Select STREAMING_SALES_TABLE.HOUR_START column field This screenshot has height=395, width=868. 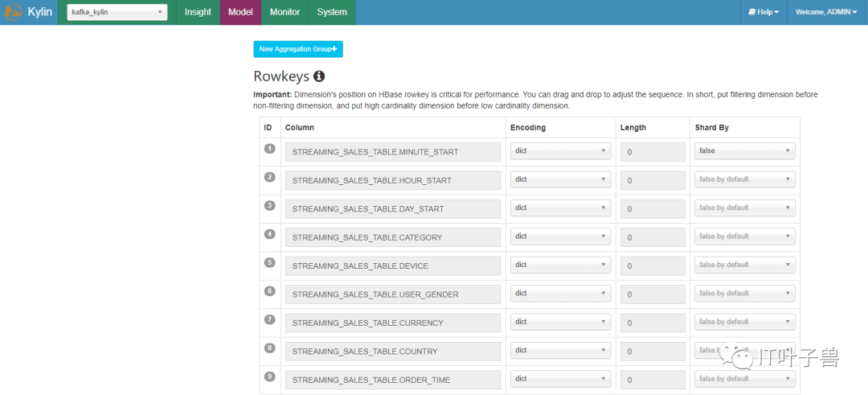click(393, 180)
